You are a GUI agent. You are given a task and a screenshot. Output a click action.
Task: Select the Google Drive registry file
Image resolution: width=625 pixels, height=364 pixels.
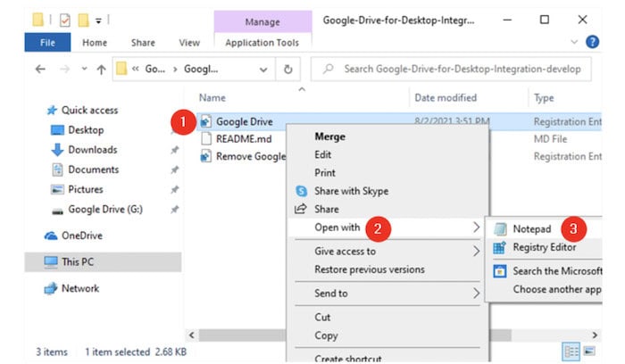[x=245, y=121]
